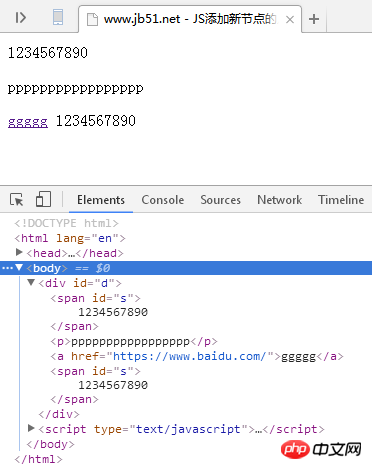Switch to the Console tab

pyautogui.click(x=163, y=200)
